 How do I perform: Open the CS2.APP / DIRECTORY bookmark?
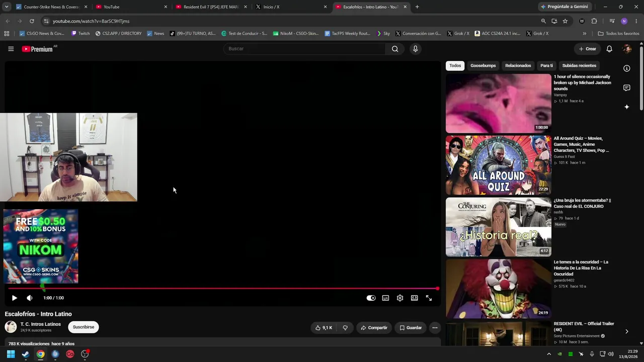pos(118,34)
